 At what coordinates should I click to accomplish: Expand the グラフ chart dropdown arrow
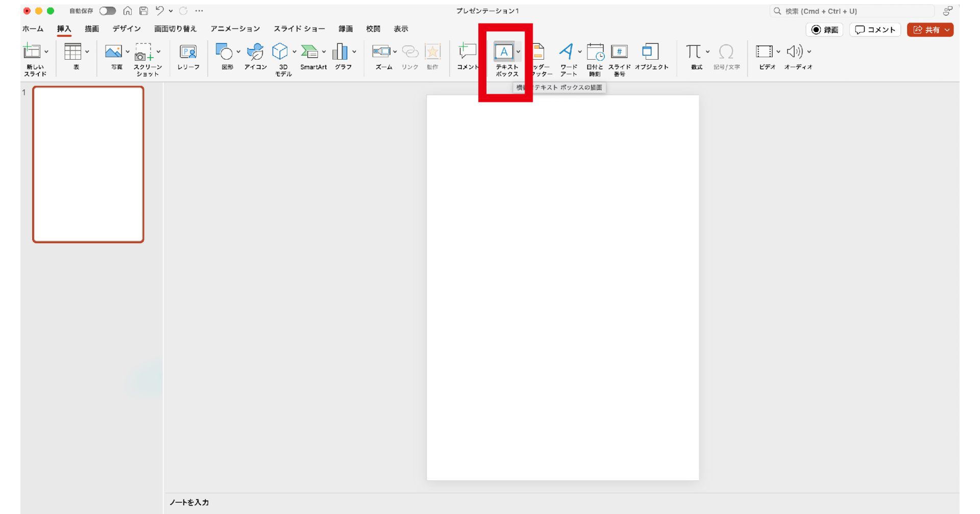click(354, 52)
